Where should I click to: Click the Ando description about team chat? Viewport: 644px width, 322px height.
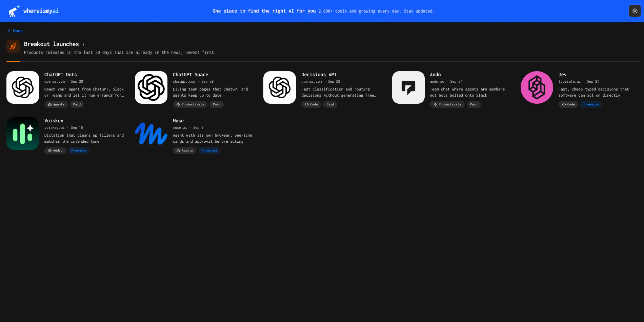pos(468,92)
